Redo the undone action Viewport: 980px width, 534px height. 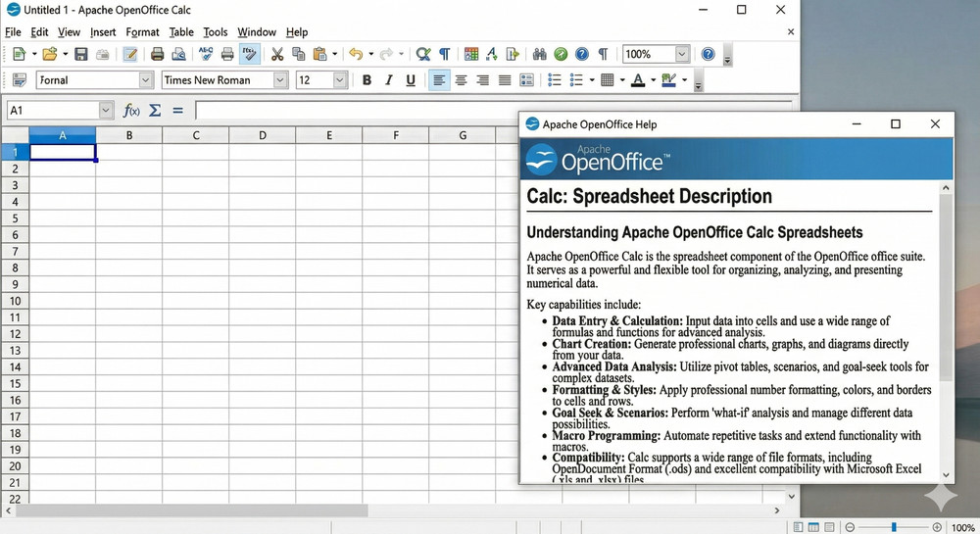386,54
